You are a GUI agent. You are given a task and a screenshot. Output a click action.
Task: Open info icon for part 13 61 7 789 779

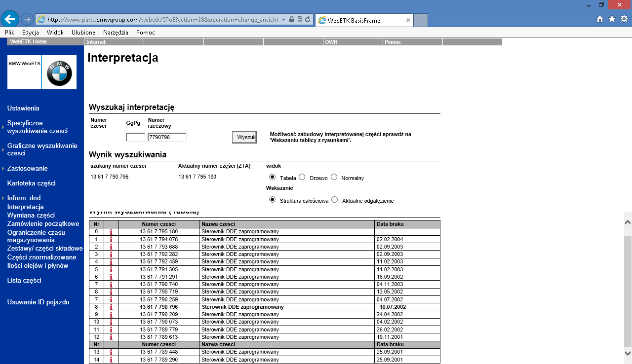(111, 329)
